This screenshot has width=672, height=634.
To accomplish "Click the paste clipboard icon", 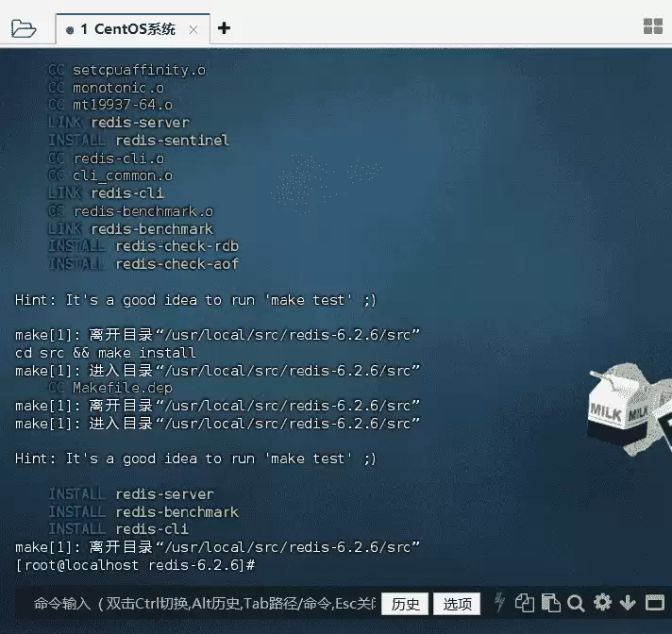I will tap(550, 603).
